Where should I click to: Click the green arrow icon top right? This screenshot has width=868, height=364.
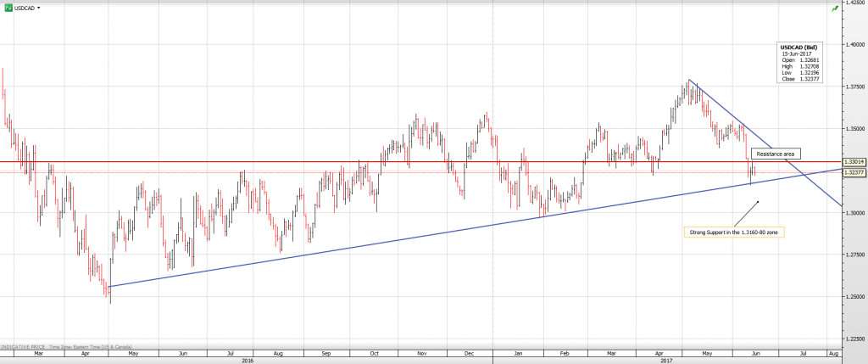tap(835, 8)
